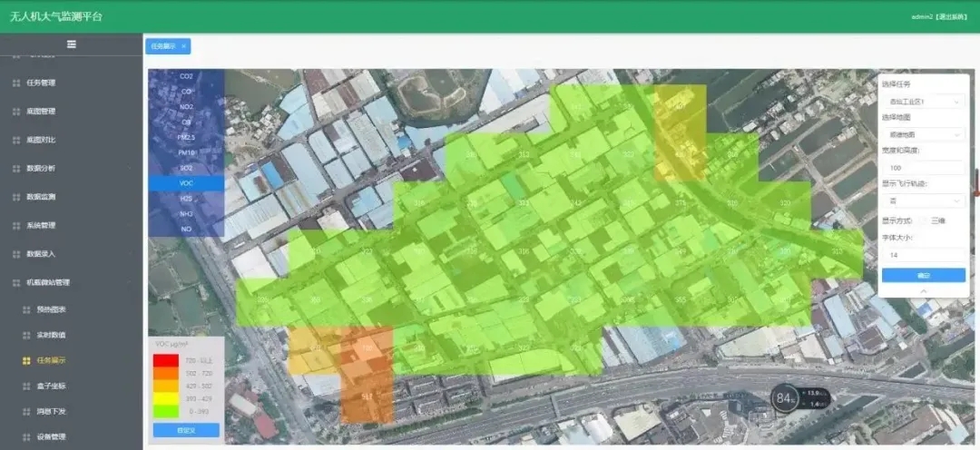
Task: Switch pollutant layer to NH3
Action: pyautogui.click(x=186, y=214)
